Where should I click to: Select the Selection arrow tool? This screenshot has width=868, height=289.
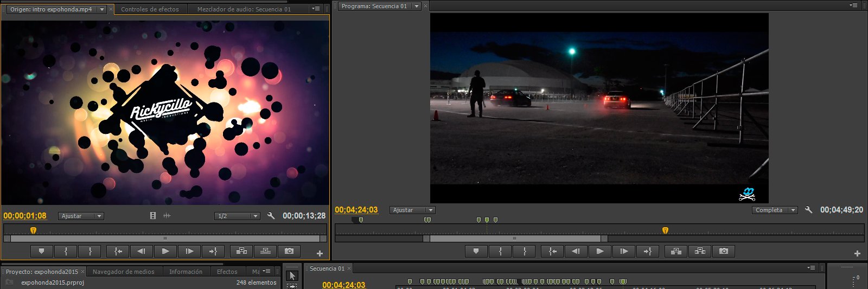[292, 275]
